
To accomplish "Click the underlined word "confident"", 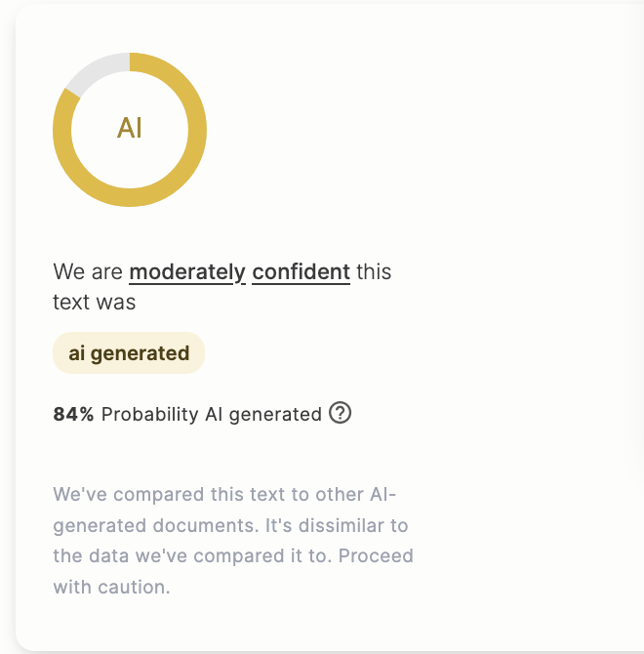I will (301, 271).
